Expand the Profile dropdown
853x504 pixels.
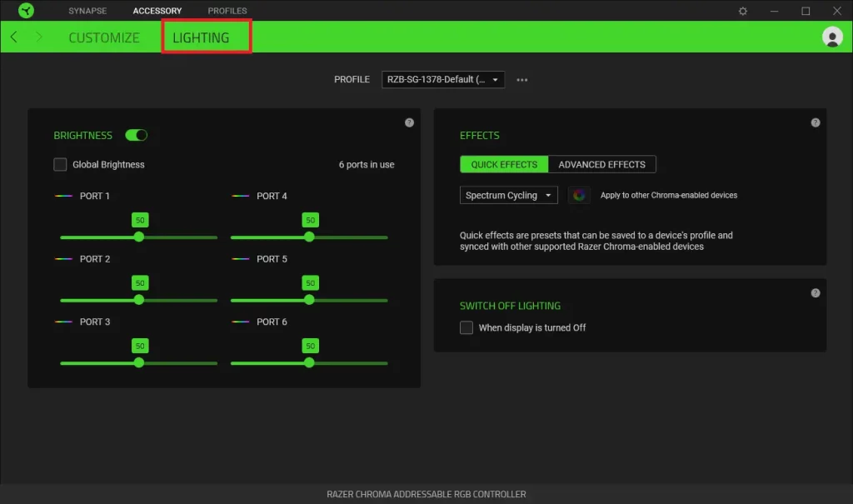[443, 79]
